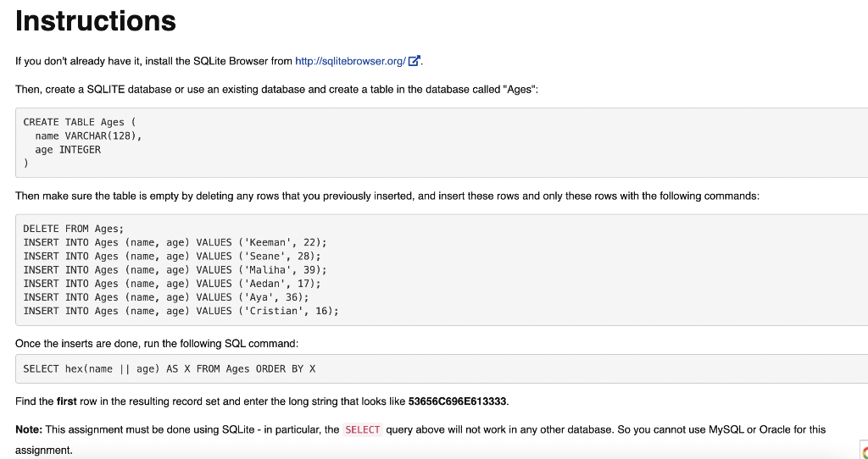Click the Instructions page heading
868x459 pixels.
click(x=96, y=21)
